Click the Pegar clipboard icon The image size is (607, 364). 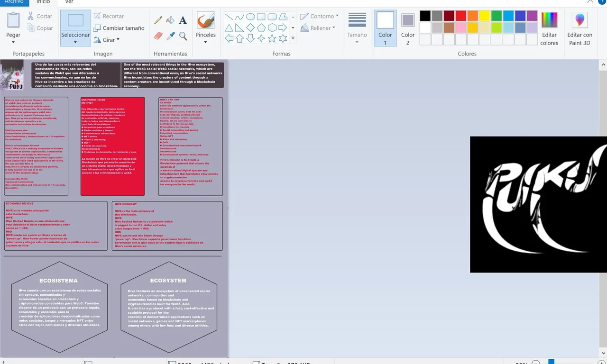point(13,20)
